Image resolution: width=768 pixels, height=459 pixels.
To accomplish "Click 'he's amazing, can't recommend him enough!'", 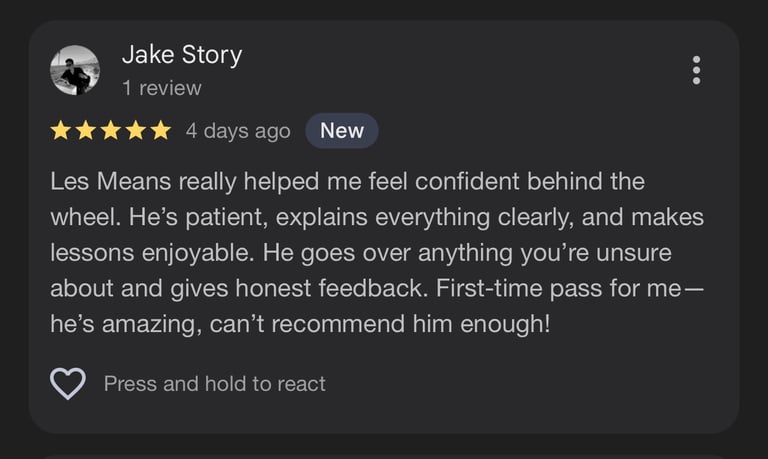I will (x=300, y=324).
